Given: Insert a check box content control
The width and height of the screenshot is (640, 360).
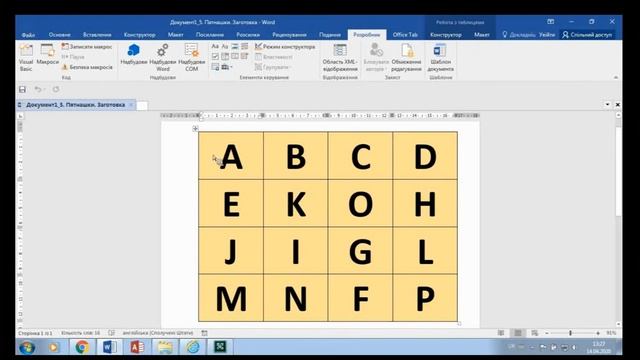Looking at the screenshot, I should pos(215,56).
